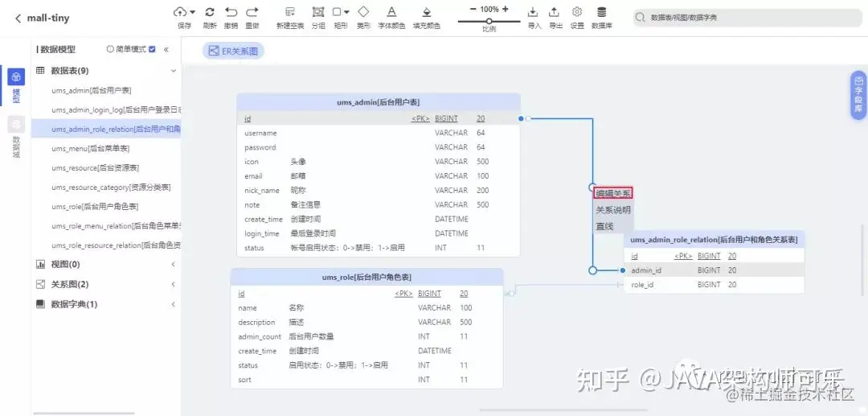Click the ums_role[后台用户角色表] entity header
The height and width of the screenshot is (416, 868).
tap(366, 277)
